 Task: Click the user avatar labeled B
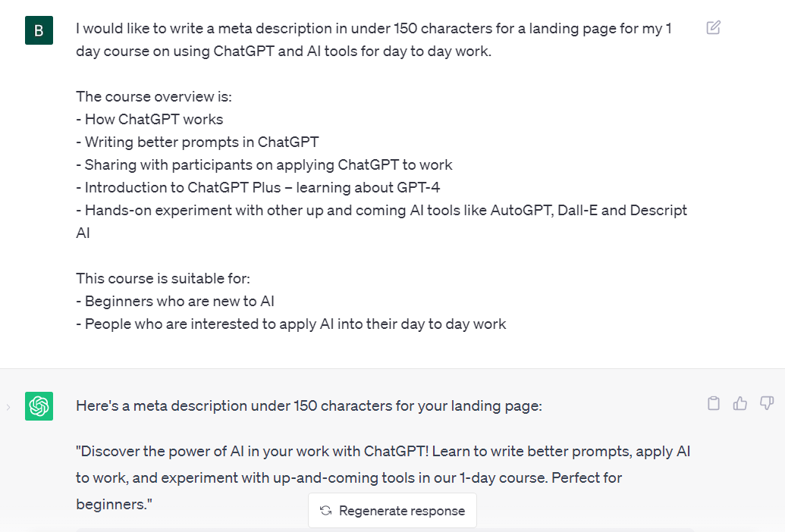click(39, 30)
